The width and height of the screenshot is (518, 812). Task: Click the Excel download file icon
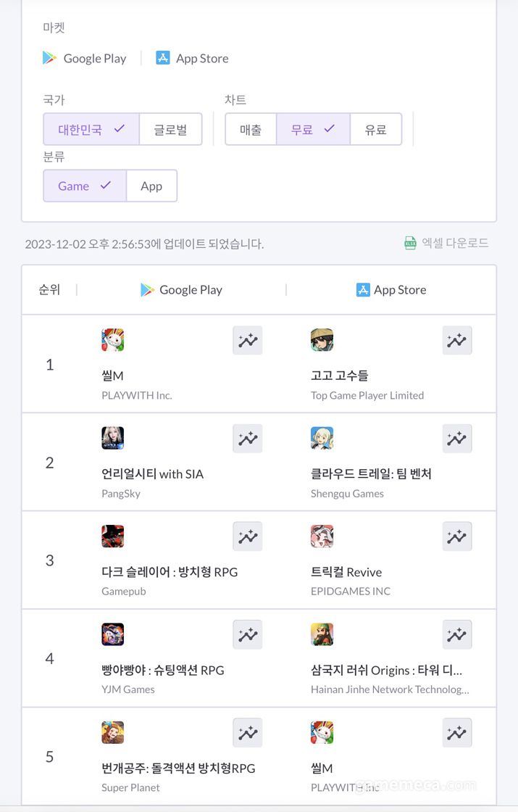(410, 244)
